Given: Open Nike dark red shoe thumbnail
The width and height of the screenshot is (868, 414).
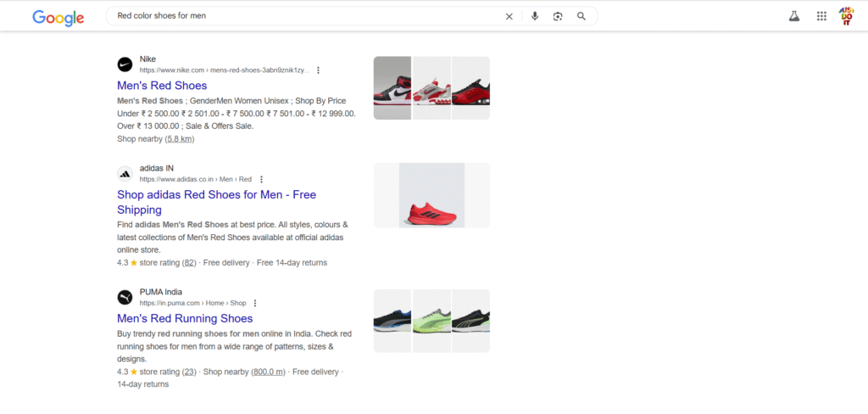Looking at the screenshot, I should pyautogui.click(x=471, y=87).
